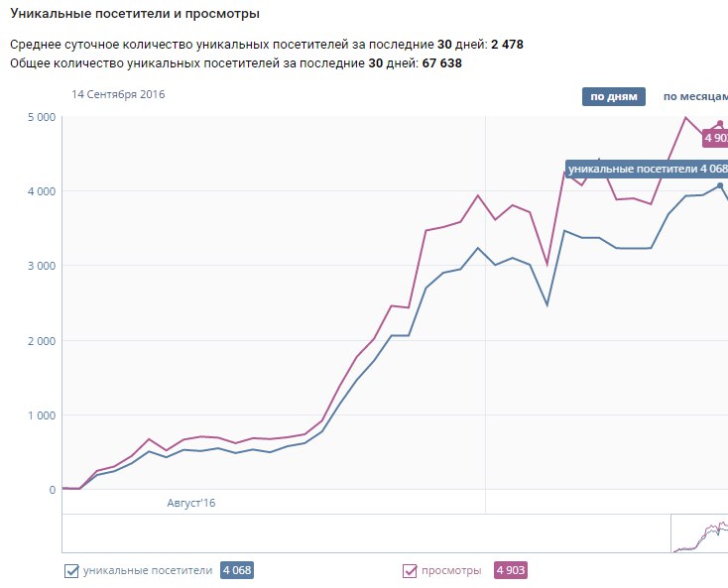728x588 pixels.
Task: Click the "просмотры" legend text
Action: (451, 570)
